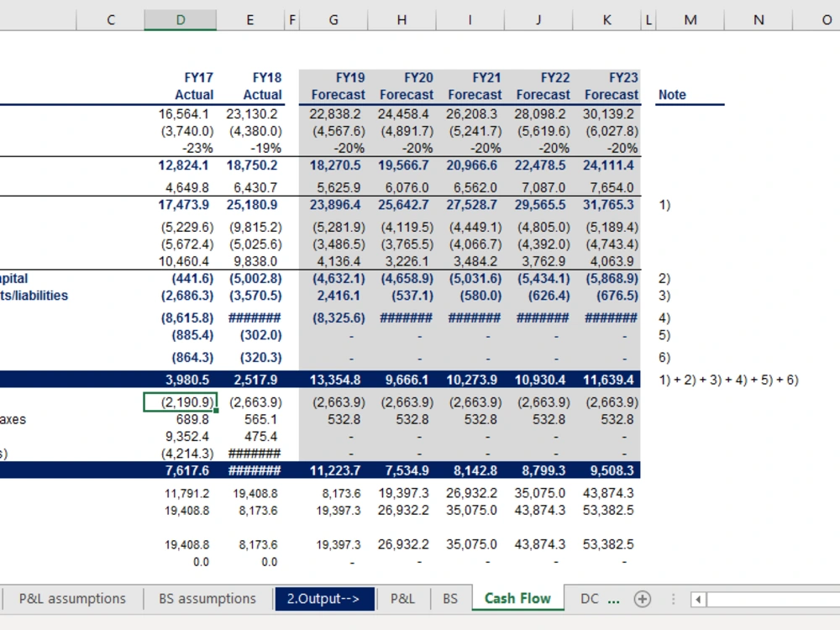The image size is (840, 630).
Task: Click the Note column heading
Action: tap(672, 95)
